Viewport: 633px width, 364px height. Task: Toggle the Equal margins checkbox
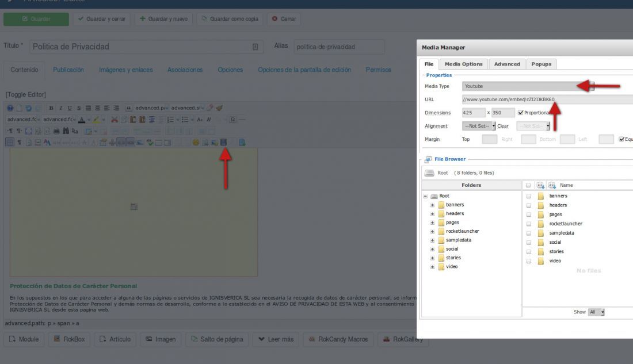coord(621,139)
